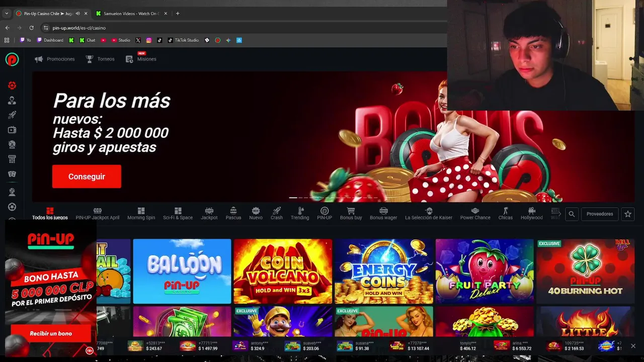
Task: Open the 40 Burning Hot game thumbnail
Action: coord(585,271)
